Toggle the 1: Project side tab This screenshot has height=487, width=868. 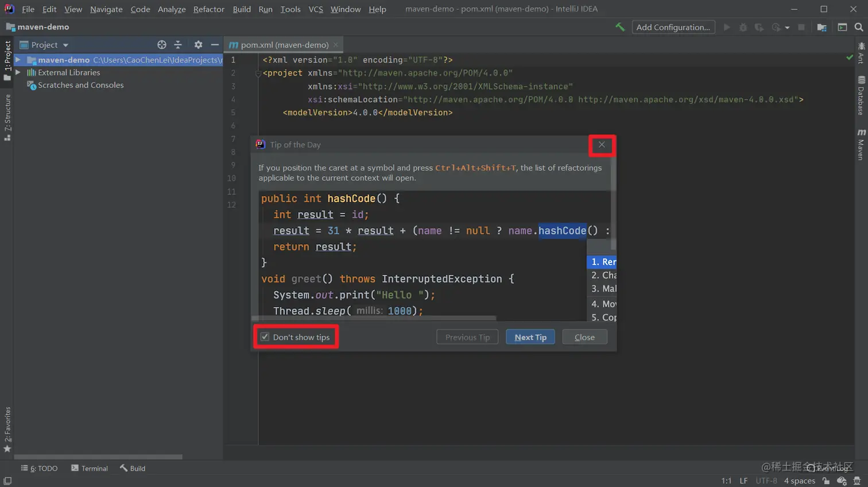coord(7,60)
